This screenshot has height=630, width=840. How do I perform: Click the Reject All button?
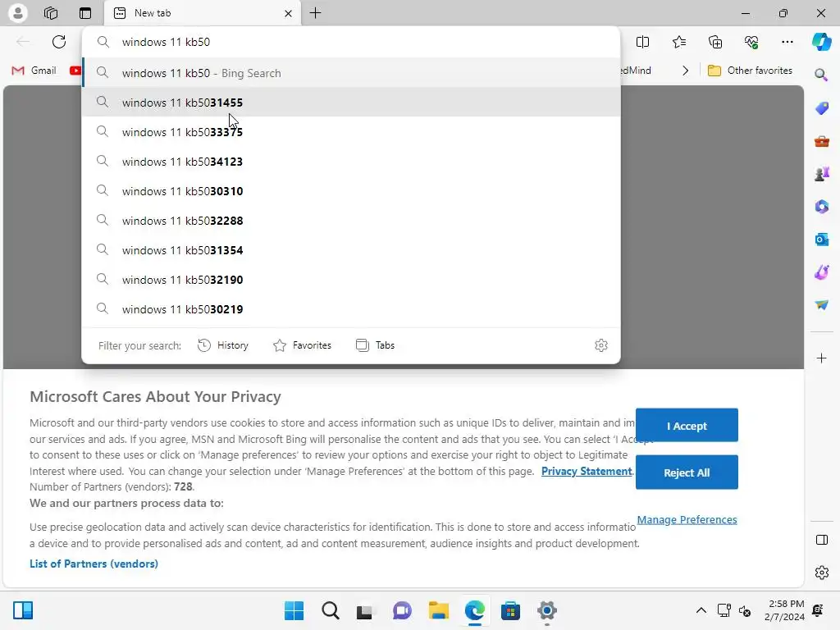[x=687, y=472]
